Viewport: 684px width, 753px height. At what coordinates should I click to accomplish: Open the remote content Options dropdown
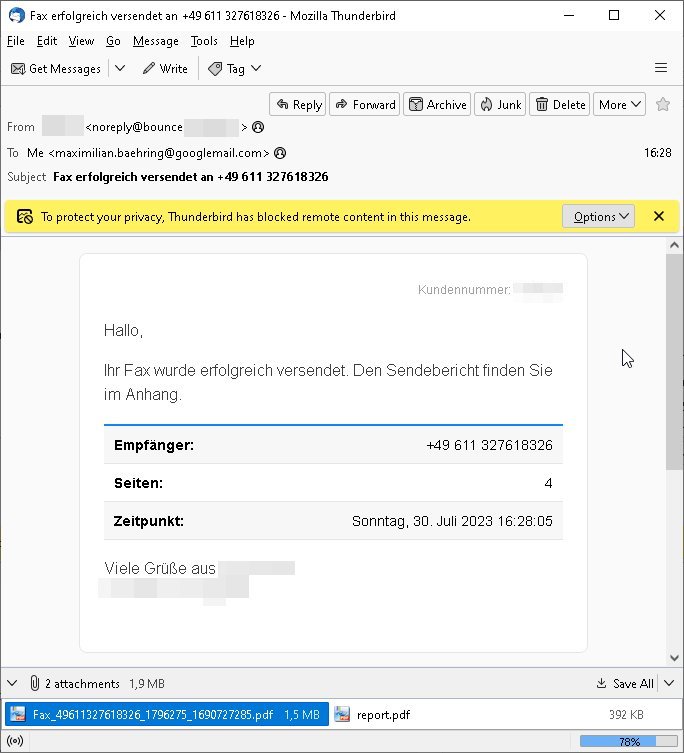click(x=598, y=216)
